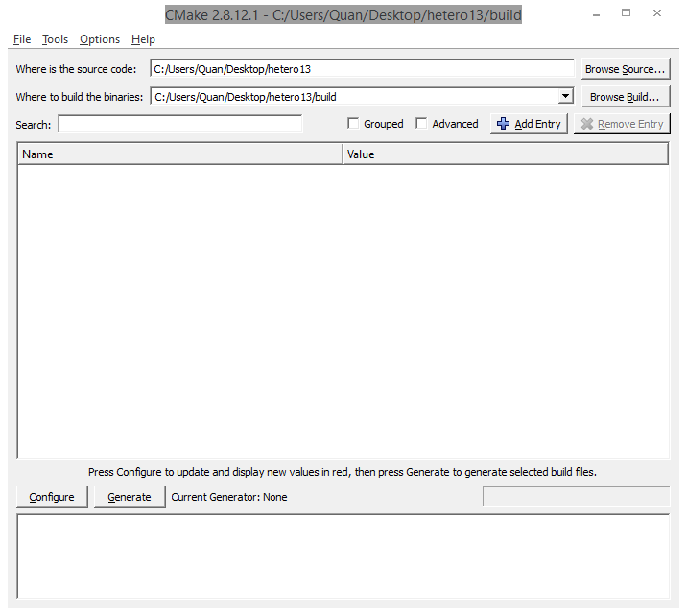Open the File menu

click(x=22, y=39)
